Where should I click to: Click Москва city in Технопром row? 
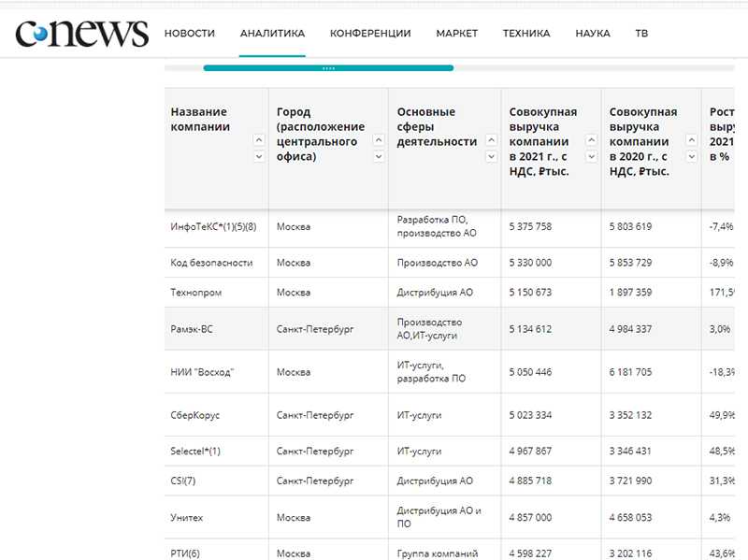coord(294,292)
